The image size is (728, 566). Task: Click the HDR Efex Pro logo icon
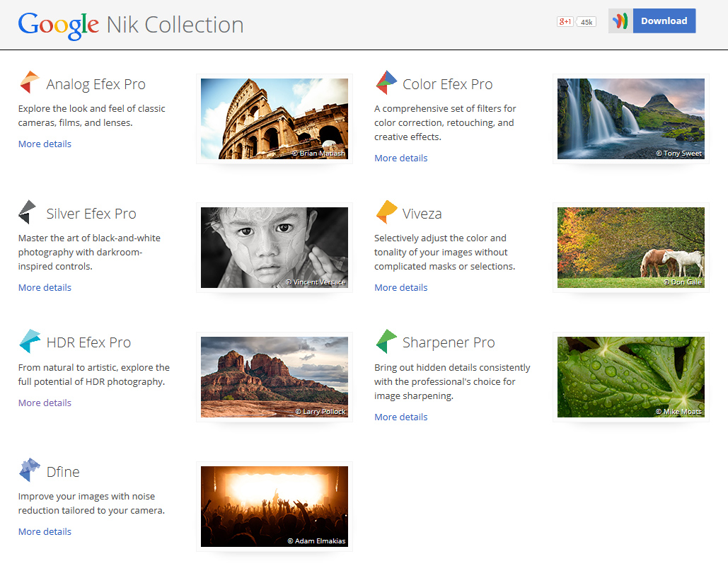(x=29, y=342)
